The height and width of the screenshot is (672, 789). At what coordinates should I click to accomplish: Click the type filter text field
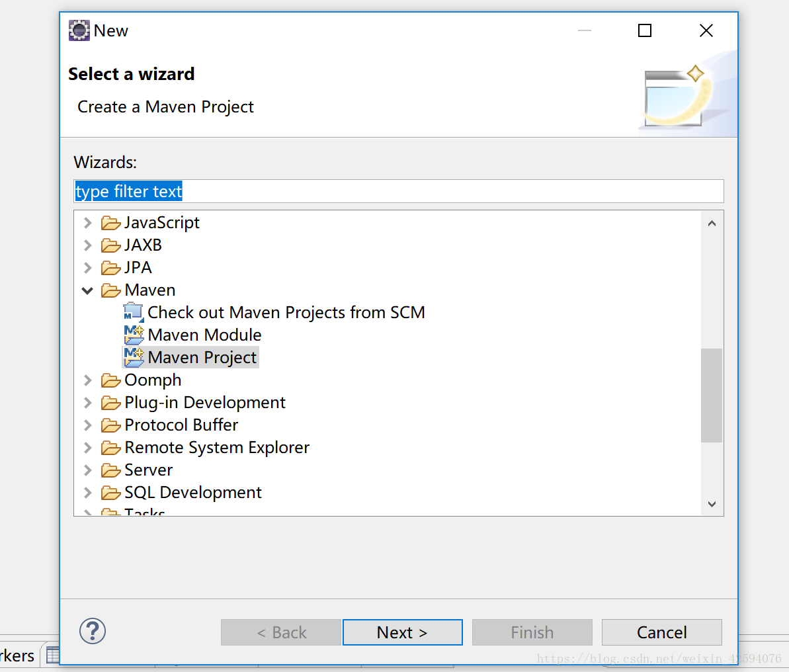pos(399,191)
